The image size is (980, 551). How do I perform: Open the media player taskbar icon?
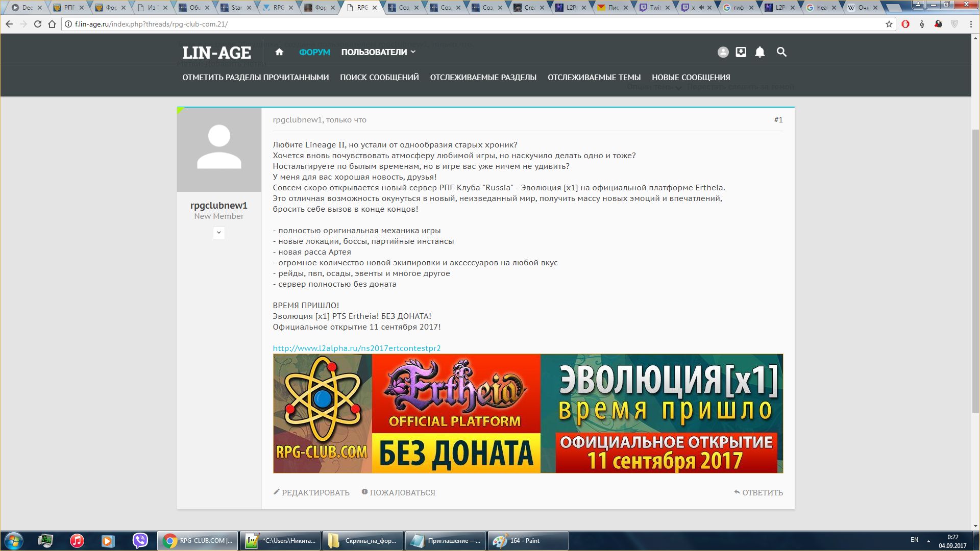[108, 541]
